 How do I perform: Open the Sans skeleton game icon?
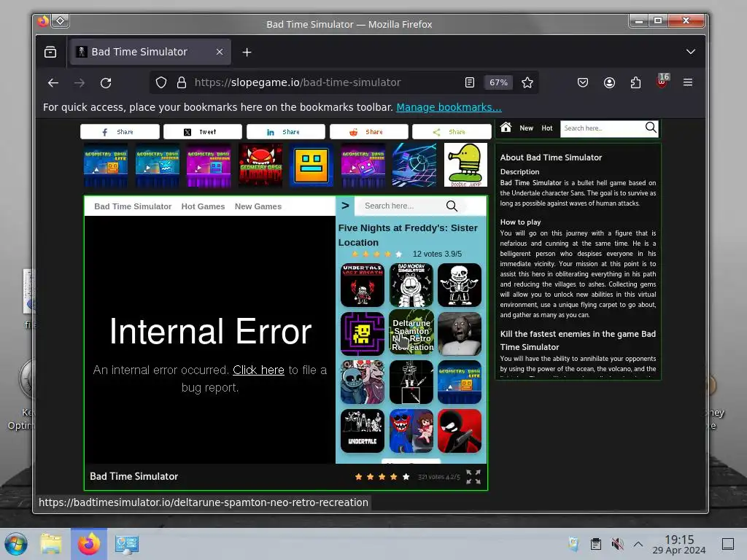(460, 285)
